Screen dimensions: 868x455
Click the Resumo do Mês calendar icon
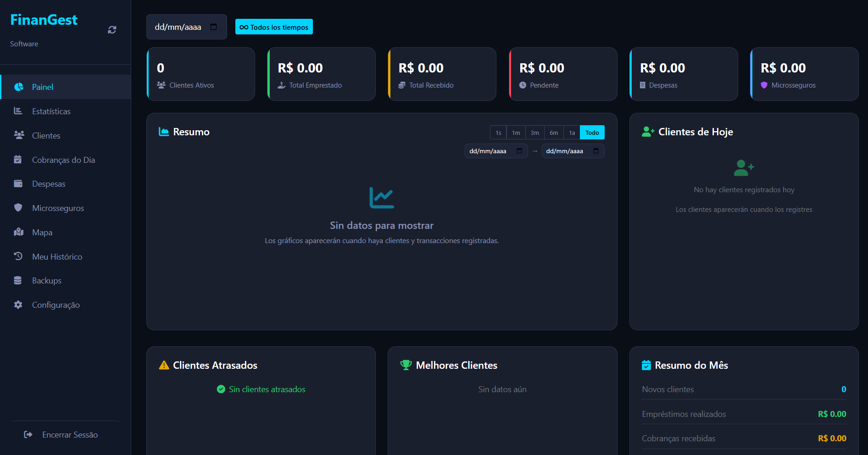[x=646, y=365]
